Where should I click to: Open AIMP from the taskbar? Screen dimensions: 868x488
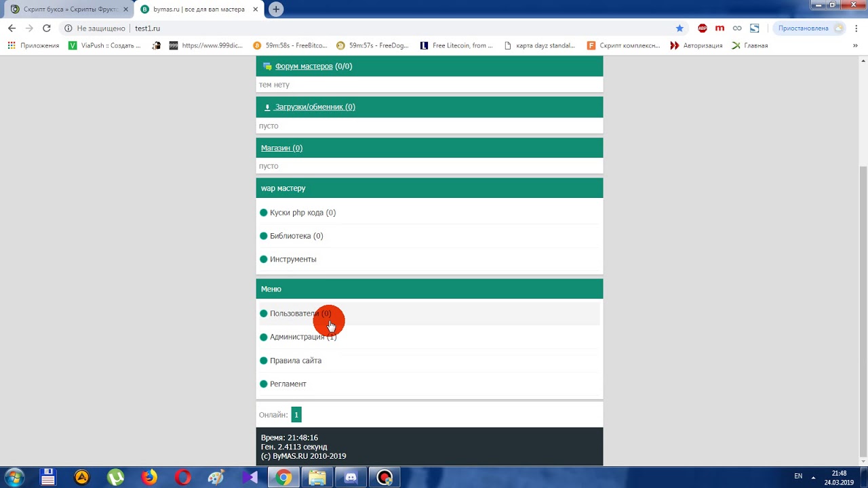click(x=82, y=477)
